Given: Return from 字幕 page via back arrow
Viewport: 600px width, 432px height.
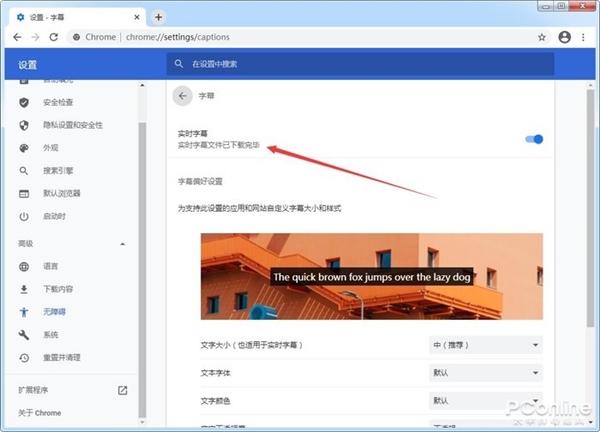Looking at the screenshot, I should 183,96.
